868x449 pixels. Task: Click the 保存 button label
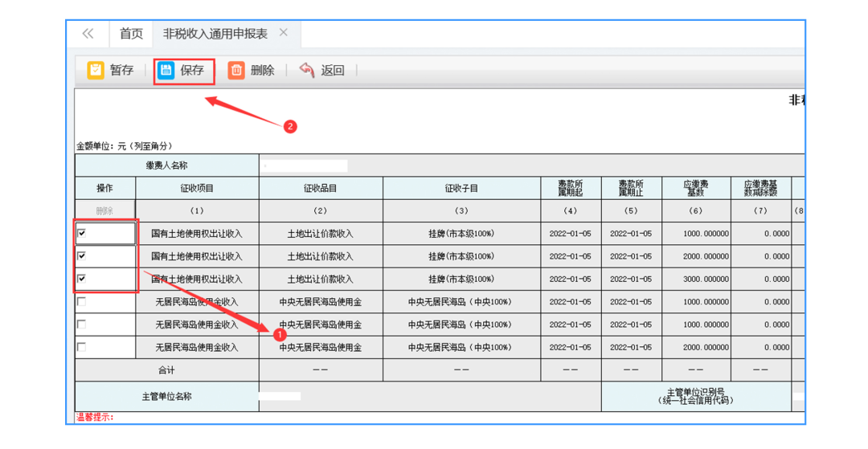pyautogui.click(x=192, y=70)
